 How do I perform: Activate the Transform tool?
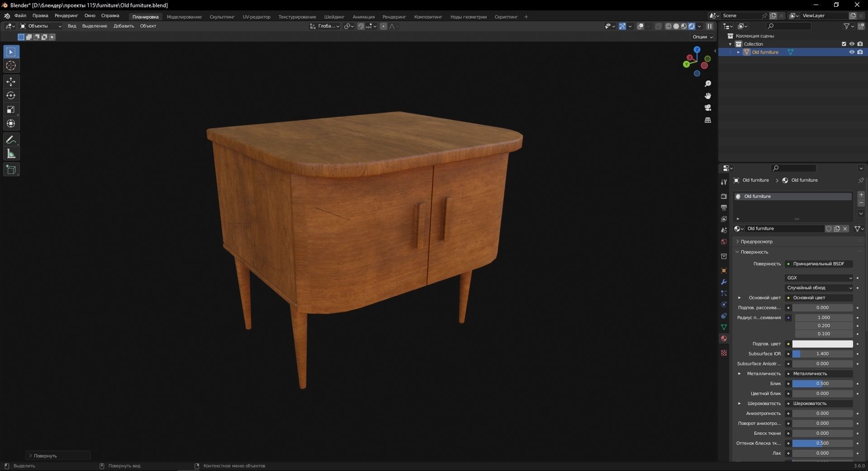point(11,124)
